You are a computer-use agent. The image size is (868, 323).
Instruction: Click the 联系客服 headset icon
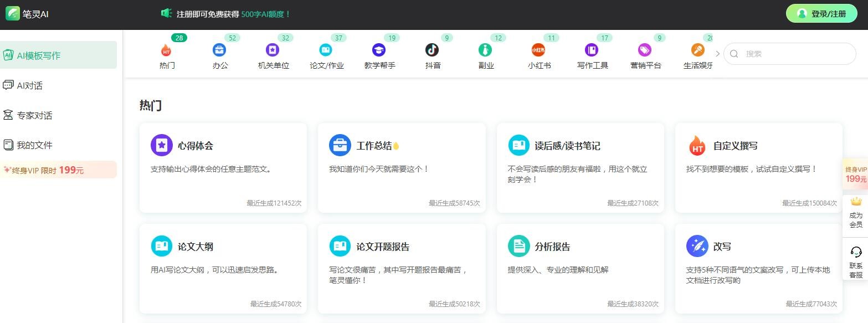(856, 252)
